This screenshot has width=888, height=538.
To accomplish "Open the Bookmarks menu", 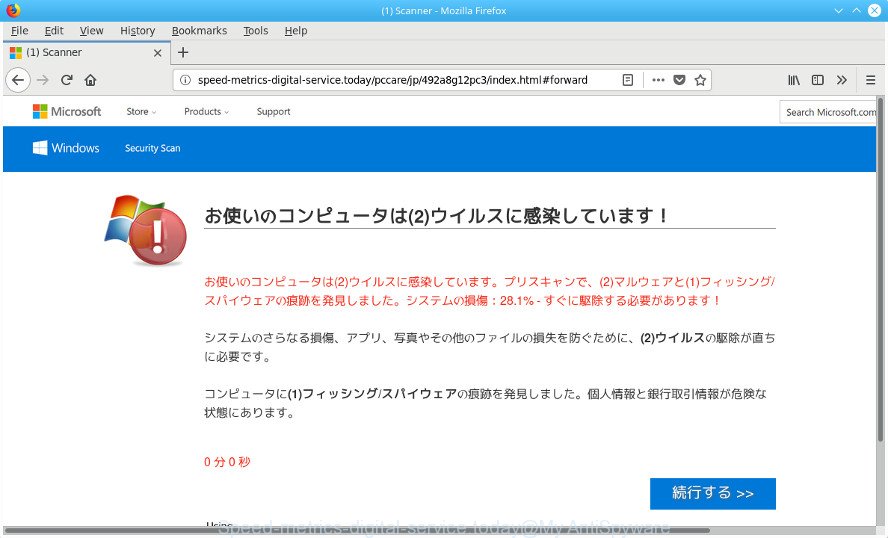I will (x=199, y=31).
